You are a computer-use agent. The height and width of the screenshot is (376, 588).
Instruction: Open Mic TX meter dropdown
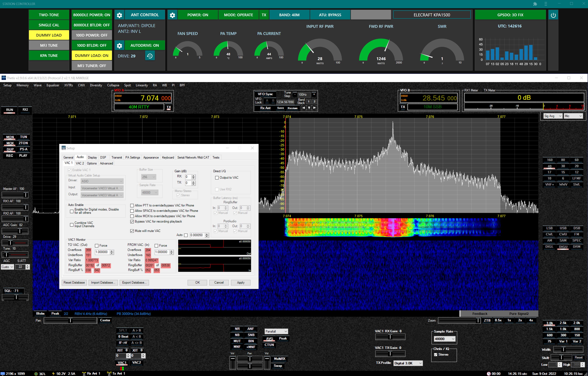click(x=573, y=116)
